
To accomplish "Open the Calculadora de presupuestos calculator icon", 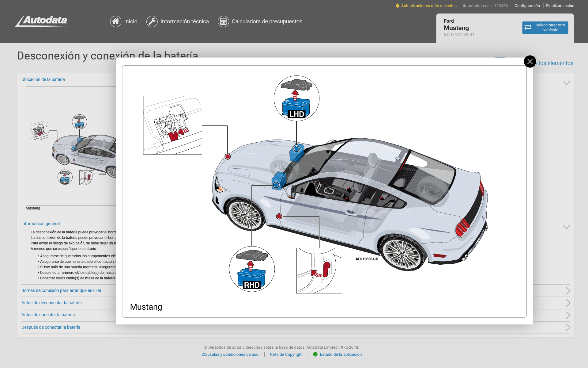I will click(x=223, y=21).
